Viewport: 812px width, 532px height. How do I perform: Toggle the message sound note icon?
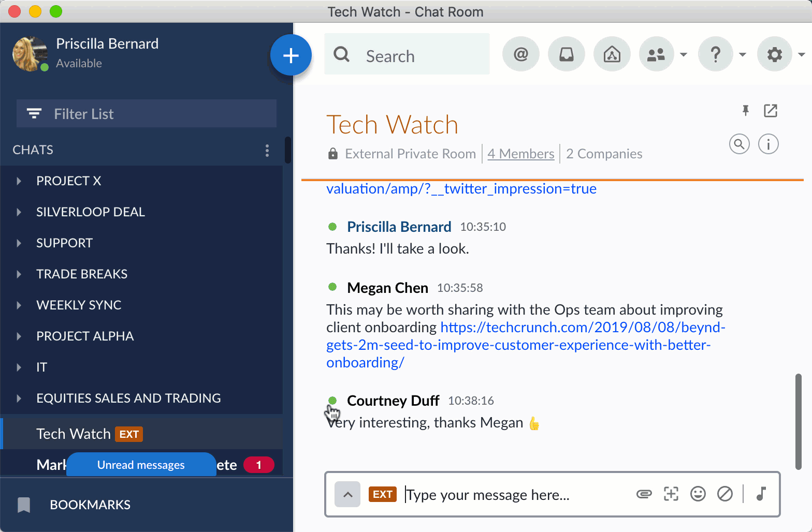[x=761, y=494]
